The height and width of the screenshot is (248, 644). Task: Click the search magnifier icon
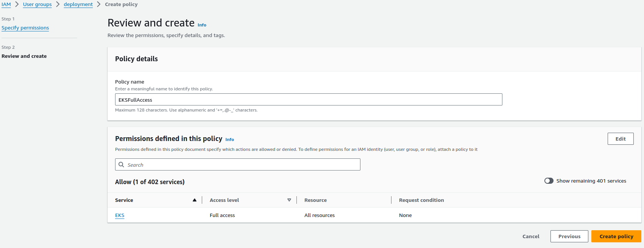tap(122, 165)
